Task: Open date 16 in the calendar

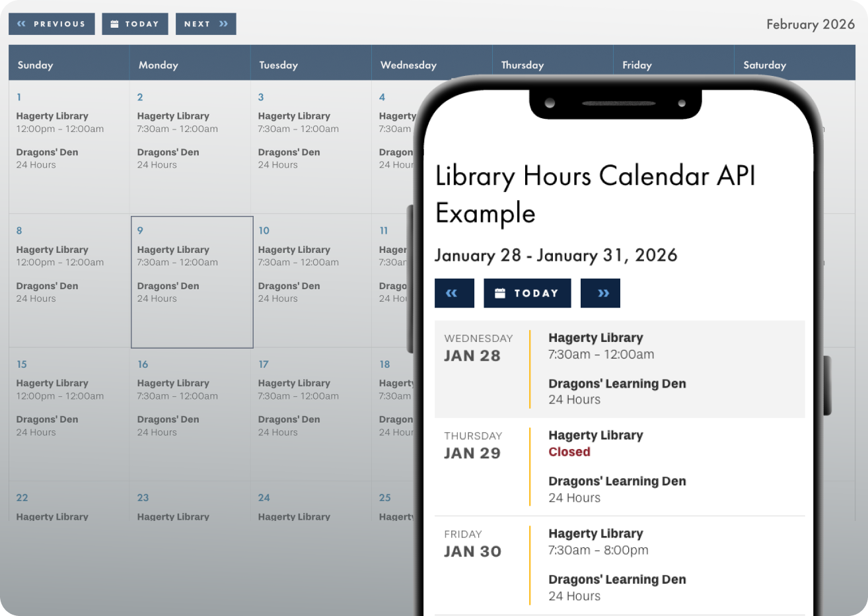Action: click(143, 364)
